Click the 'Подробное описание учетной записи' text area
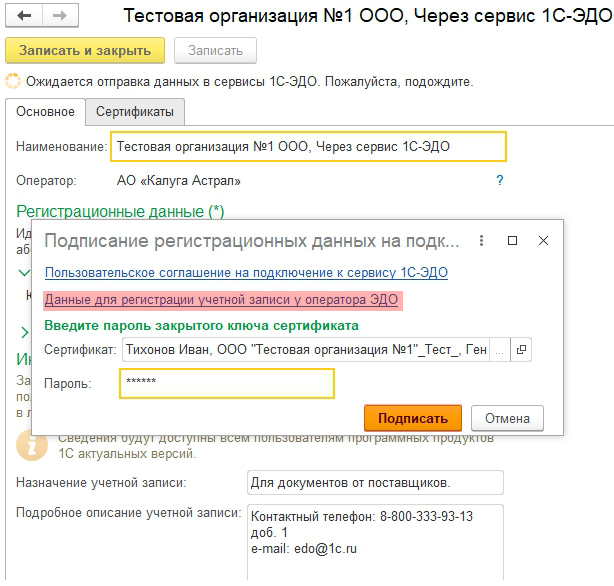 click(375, 543)
